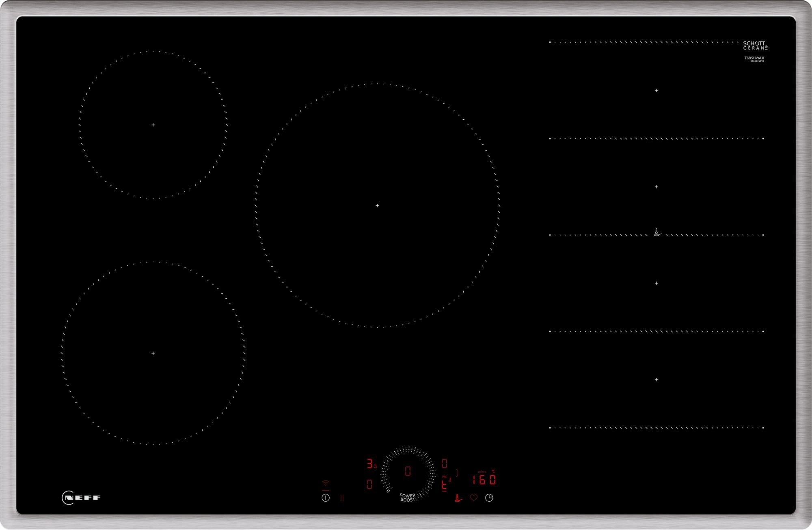Tap the power level 3.5 display
The height and width of the screenshot is (530, 812).
click(x=371, y=463)
